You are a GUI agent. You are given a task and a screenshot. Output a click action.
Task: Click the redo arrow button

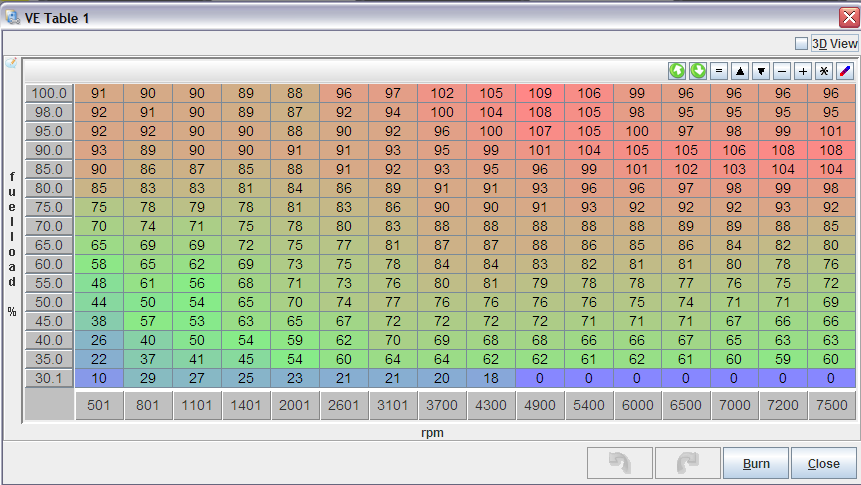pos(688,463)
